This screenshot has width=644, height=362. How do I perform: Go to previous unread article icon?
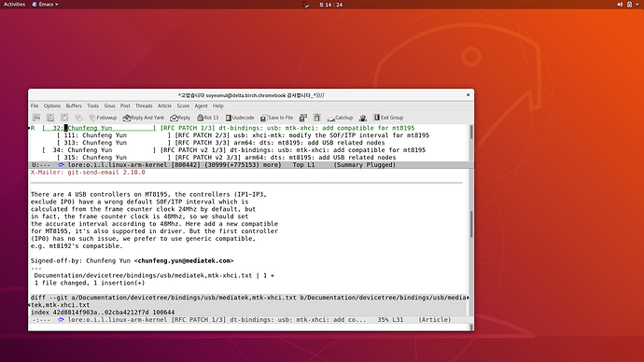pos(36,118)
